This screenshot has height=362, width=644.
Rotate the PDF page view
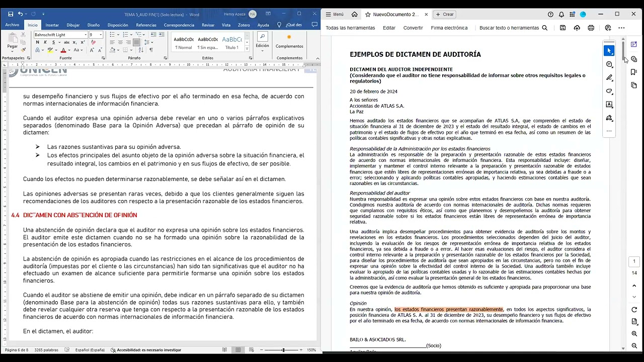(x=634, y=310)
